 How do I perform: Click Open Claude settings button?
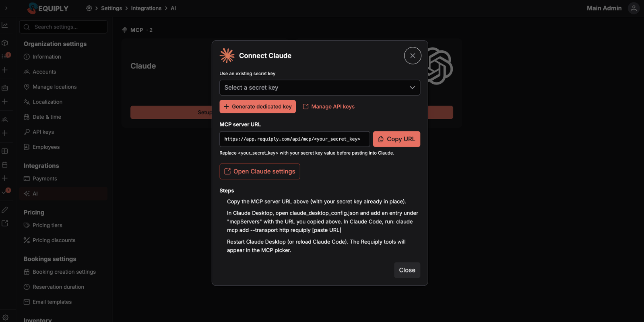[260, 171]
